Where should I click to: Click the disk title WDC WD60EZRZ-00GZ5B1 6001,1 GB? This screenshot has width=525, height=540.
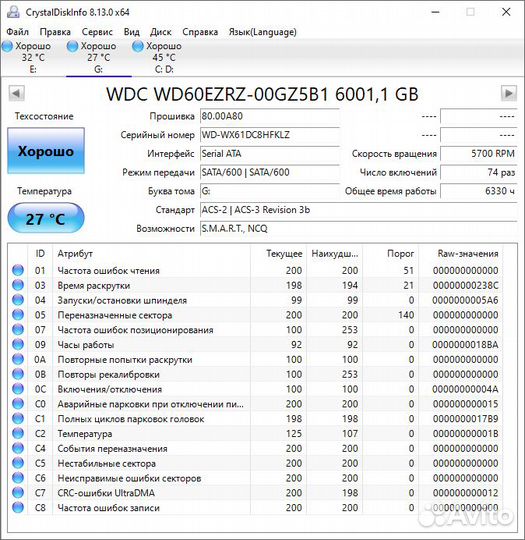pyautogui.click(x=262, y=94)
